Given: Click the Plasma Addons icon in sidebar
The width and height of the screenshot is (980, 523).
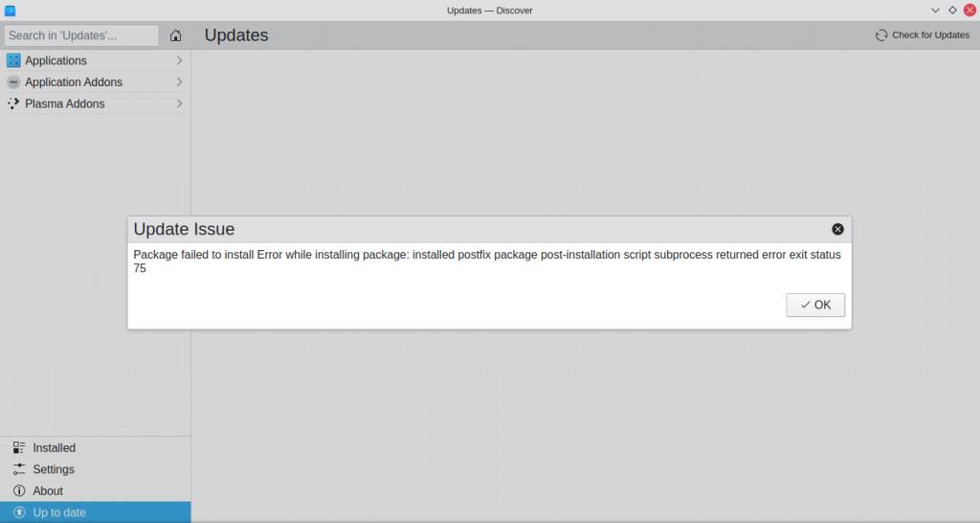Looking at the screenshot, I should pos(13,103).
